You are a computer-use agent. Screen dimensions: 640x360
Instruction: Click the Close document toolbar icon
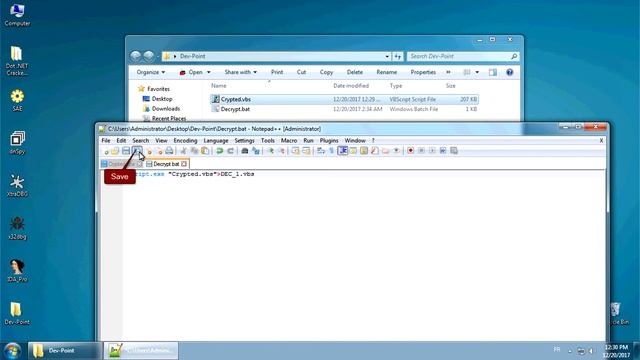pyautogui.click(x=149, y=151)
